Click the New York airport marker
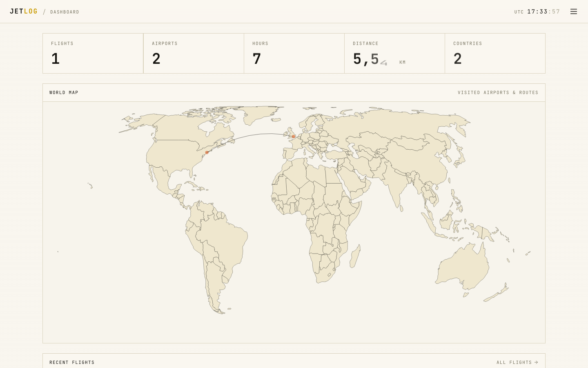The image size is (588, 368). point(207,152)
